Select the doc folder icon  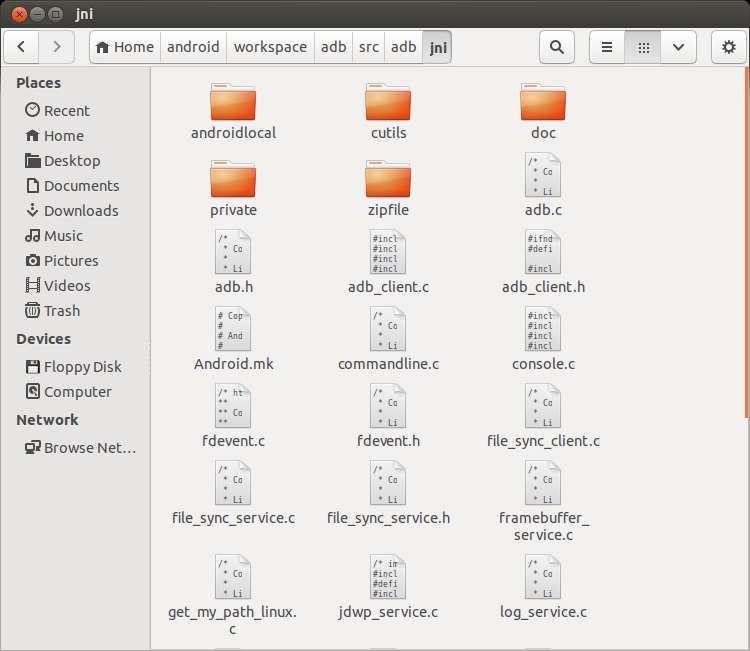(x=543, y=102)
